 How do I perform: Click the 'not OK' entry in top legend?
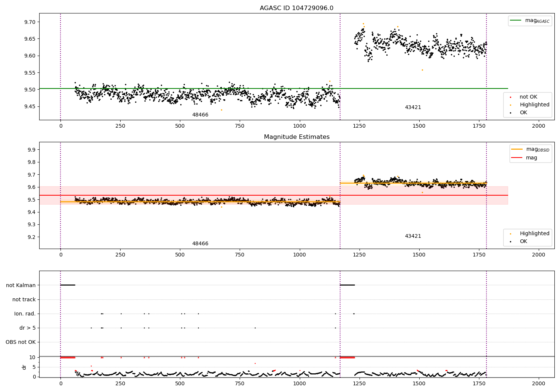[x=528, y=97]
